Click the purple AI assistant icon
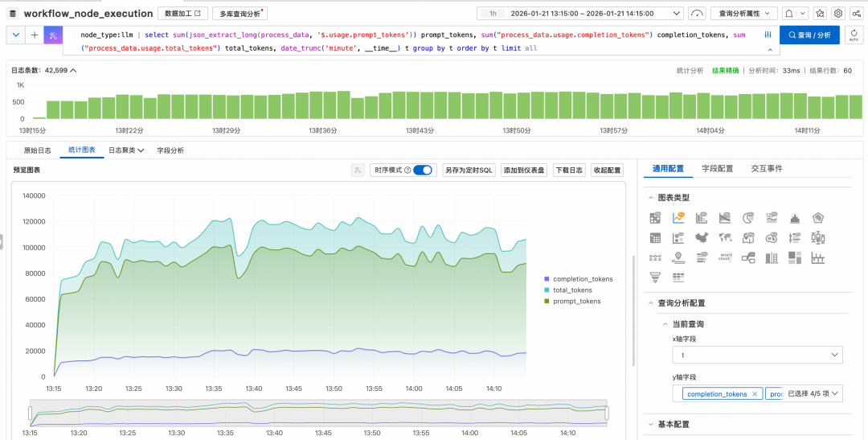This screenshot has width=868, height=440. coord(53,35)
